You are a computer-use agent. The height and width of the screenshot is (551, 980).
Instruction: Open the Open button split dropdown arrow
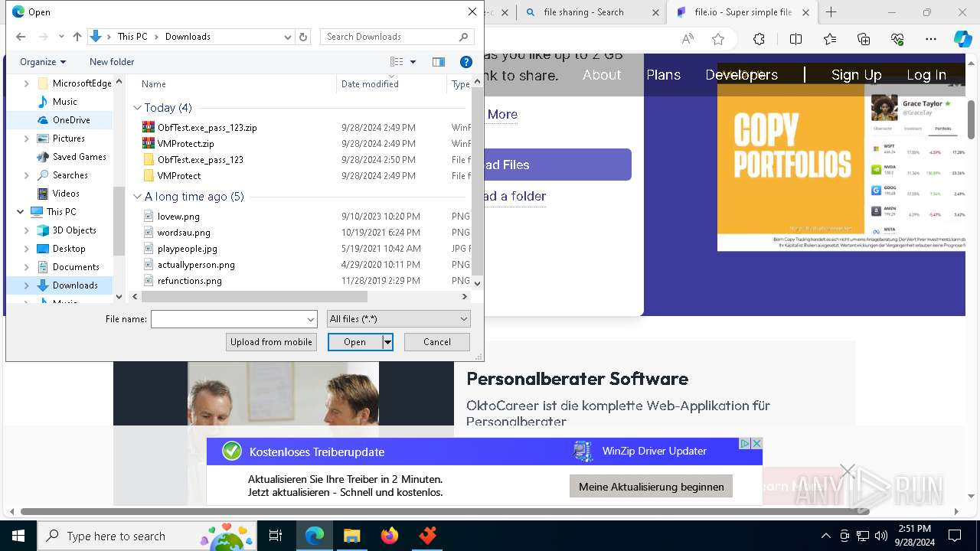coord(388,342)
